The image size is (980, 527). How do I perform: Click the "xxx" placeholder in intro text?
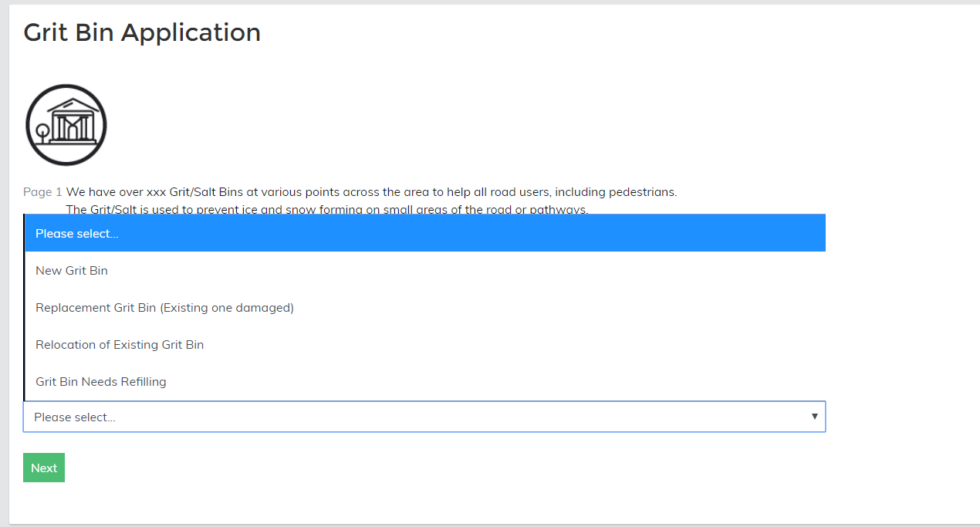tap(156, 192)
